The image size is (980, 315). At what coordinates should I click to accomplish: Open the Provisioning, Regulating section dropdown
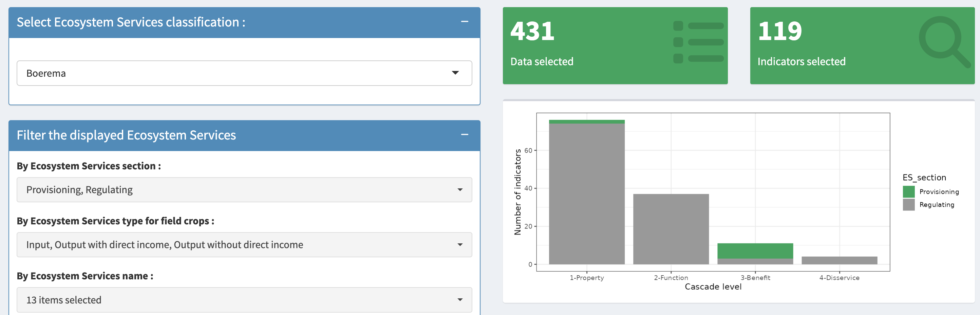tap(244, 189)
